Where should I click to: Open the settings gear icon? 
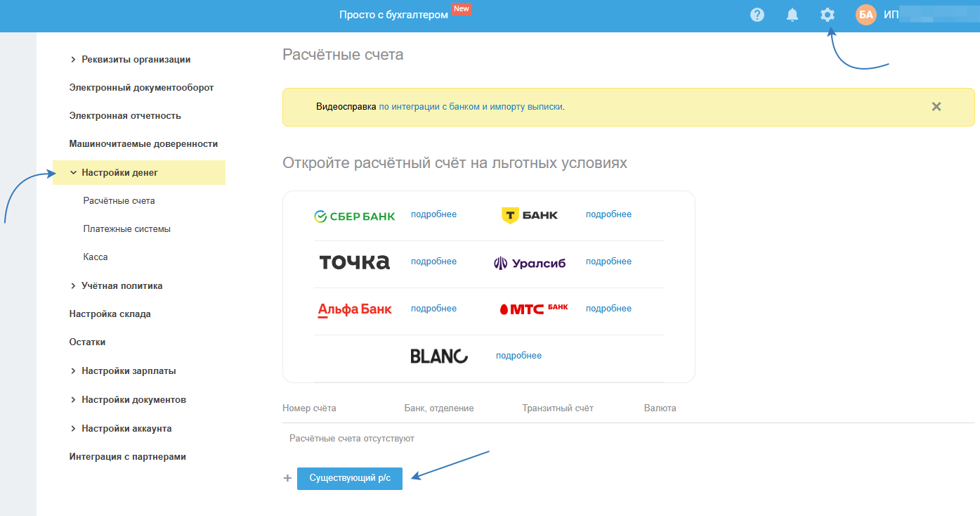pos(828,15)
